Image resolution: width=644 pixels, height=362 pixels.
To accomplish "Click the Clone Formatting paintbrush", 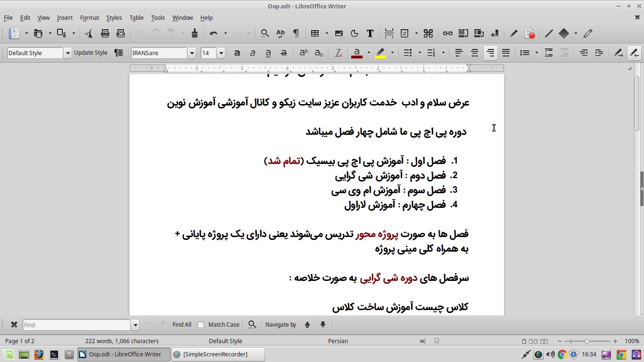I will 195,33.
